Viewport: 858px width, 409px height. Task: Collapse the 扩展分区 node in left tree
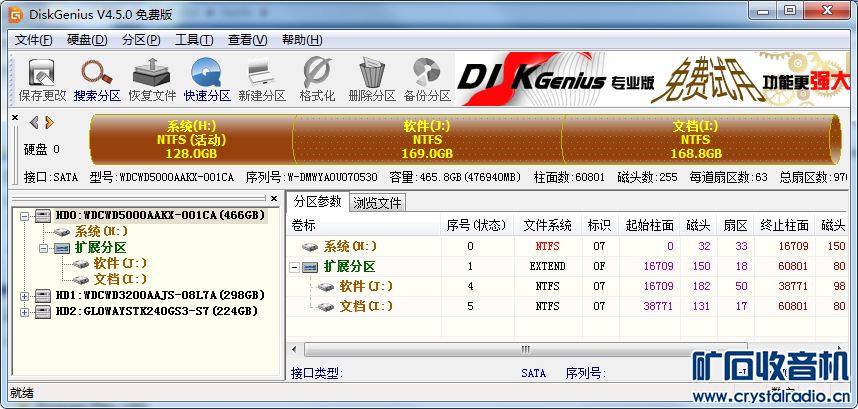(43, 248)
